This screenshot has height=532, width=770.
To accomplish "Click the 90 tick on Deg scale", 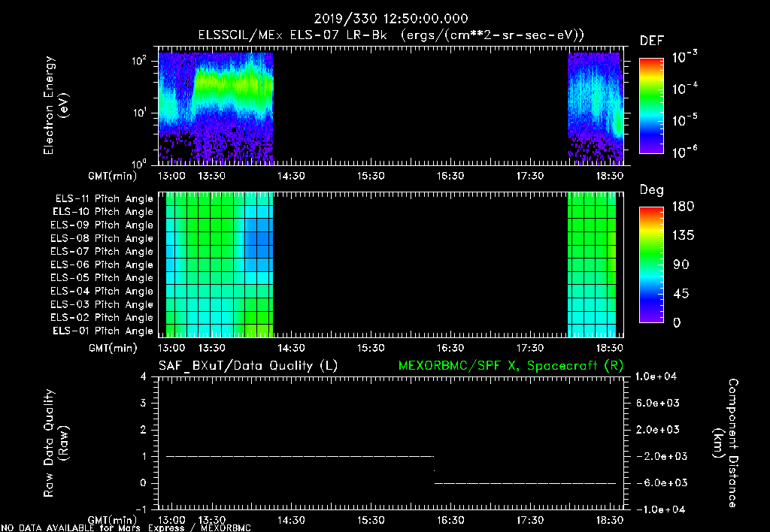I will [x=681, y=264].
